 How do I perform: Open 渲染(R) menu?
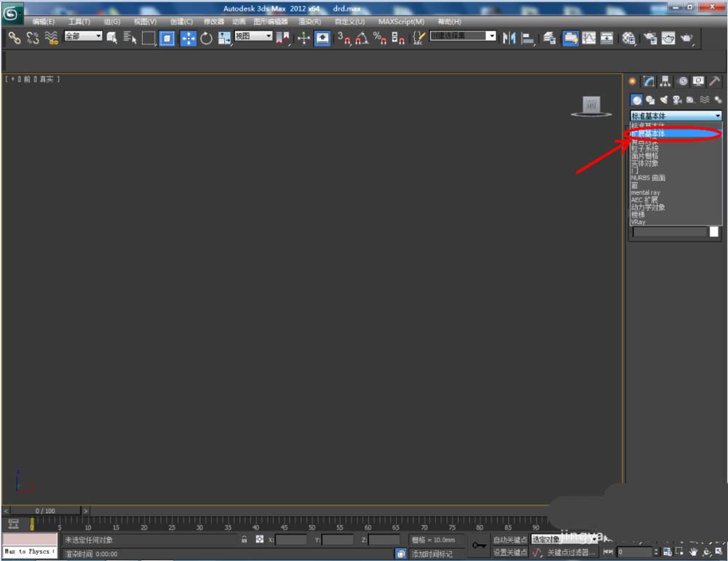pos(309,22)
